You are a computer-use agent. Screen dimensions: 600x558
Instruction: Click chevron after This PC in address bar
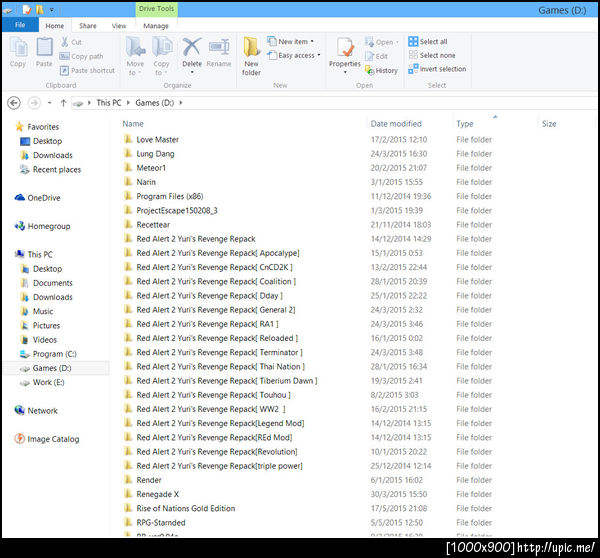[x=128, y=103]
